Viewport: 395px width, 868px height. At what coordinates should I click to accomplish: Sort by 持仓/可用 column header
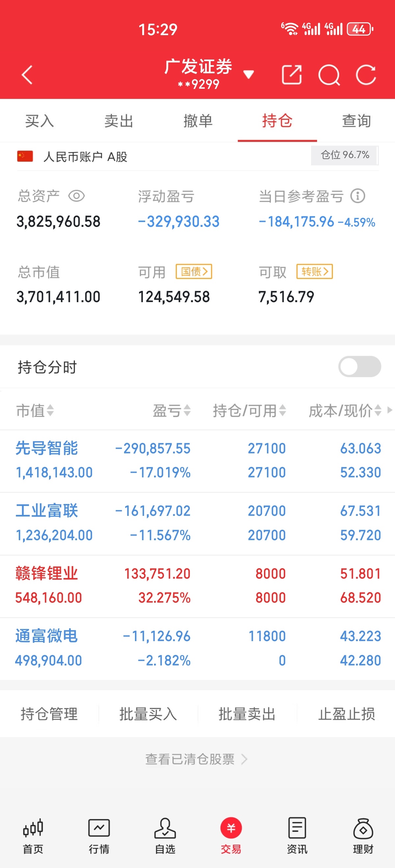[250, 410]
